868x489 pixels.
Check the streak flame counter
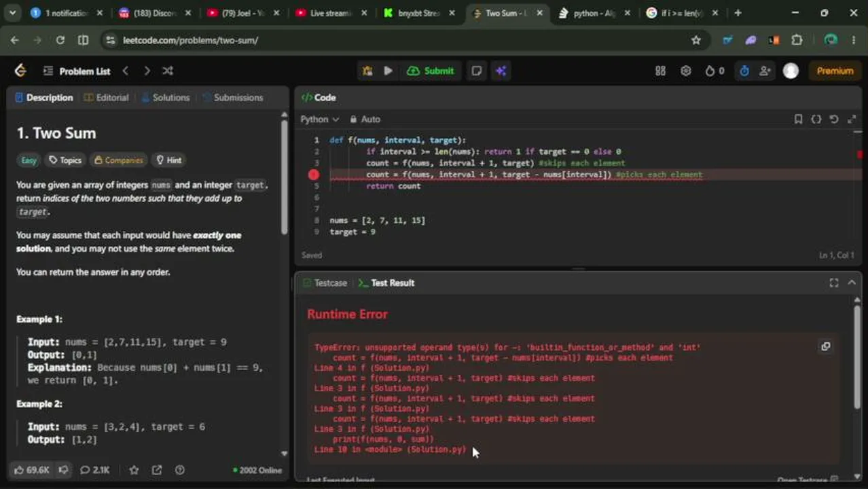click(x=715, y=71)
